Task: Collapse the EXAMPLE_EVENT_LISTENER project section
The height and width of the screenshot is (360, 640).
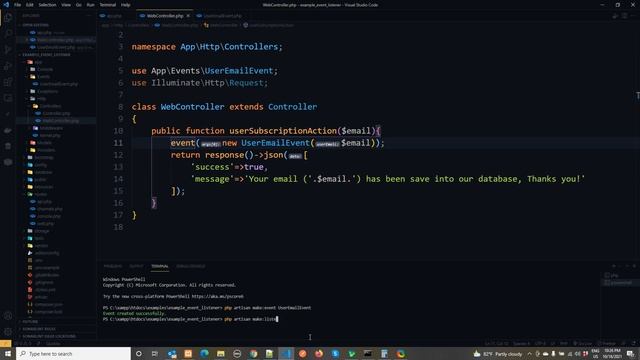Action: (x=46, y=55)
